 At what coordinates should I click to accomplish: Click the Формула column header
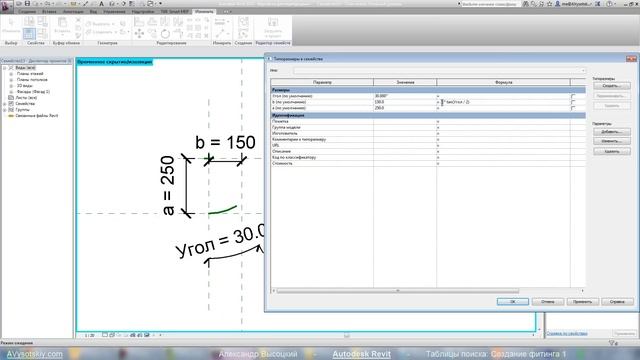pyautogui.click(x=503, y=82)
